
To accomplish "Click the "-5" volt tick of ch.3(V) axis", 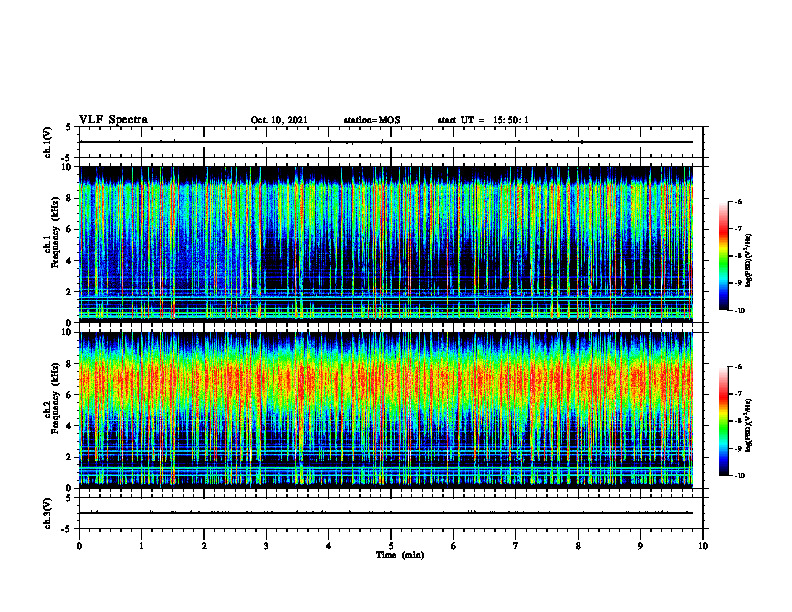I will tap(67, 528).
